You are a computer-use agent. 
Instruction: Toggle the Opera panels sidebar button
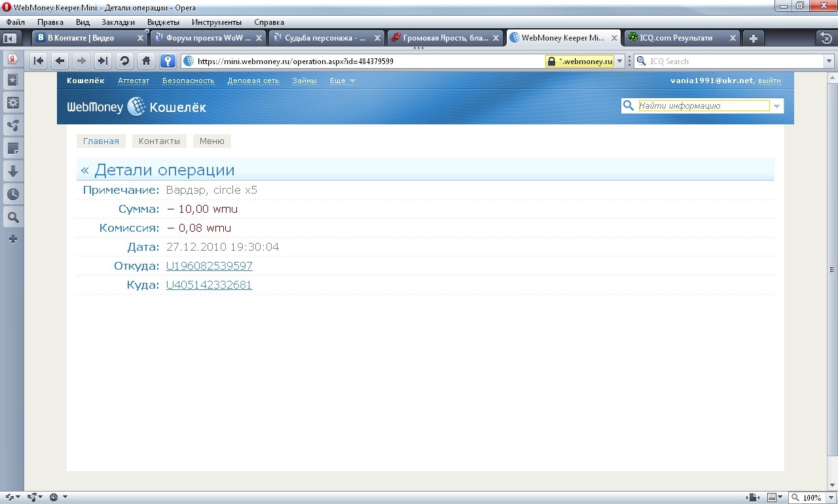pos(10,38)
